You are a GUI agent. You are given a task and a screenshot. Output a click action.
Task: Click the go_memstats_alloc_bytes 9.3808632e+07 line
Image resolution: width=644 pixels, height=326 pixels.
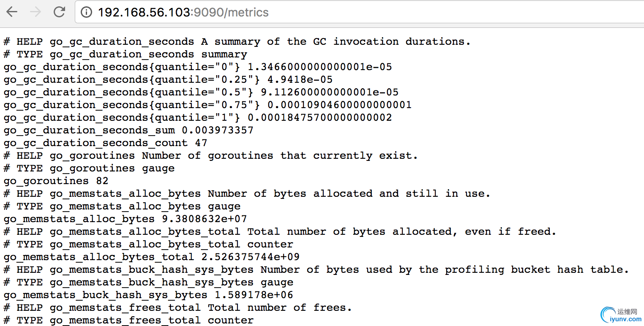click(125, 219)
